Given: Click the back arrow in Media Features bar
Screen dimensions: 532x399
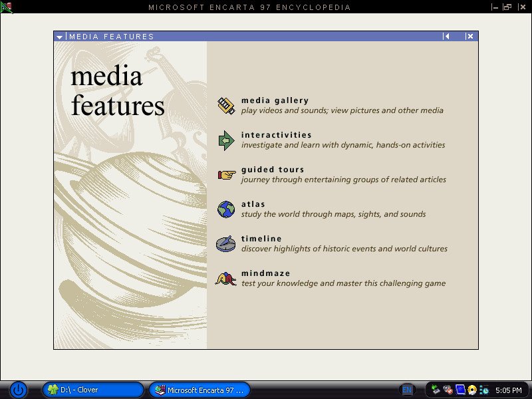Looking at the screenshot, I should tap(447, 37).
